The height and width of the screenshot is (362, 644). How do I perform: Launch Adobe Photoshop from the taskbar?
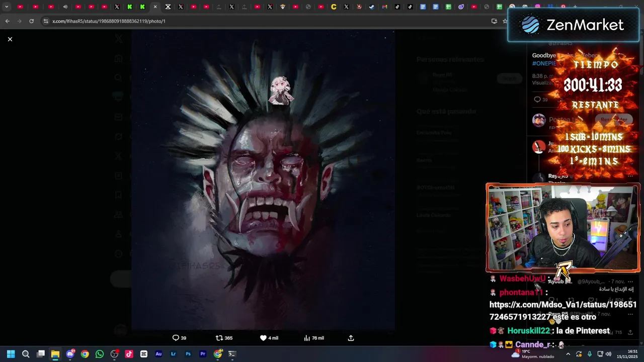click(x=188, y=354)
